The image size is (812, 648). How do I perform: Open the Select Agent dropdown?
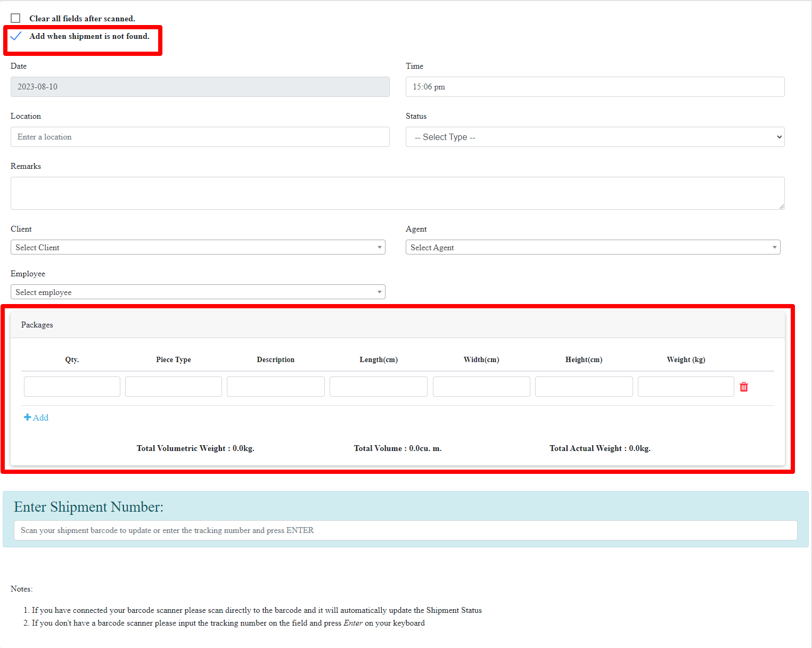click(593, 247)
